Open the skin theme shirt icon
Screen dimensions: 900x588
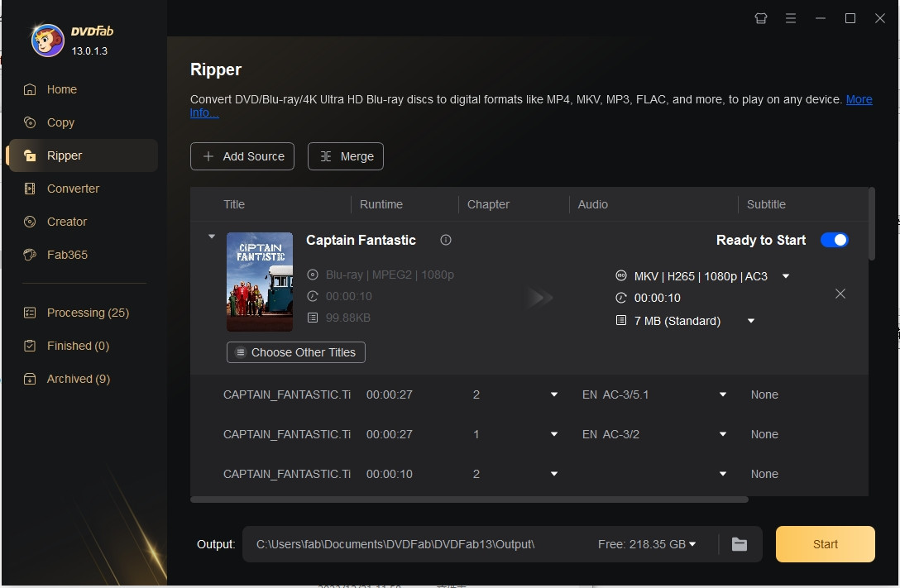click(761, 18)
